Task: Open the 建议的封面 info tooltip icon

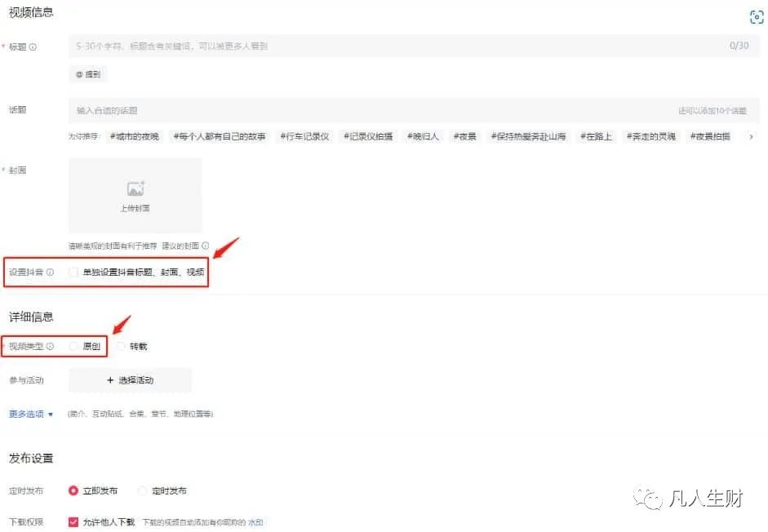Action: pyautogui.click(x=206, y=246)
